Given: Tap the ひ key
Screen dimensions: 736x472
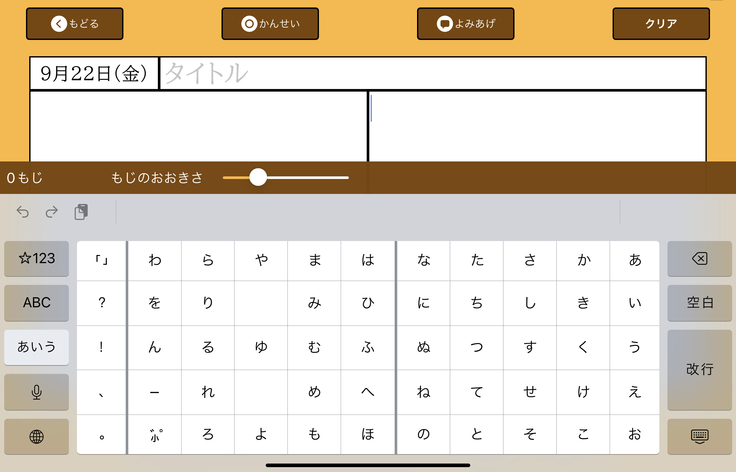Looking at the screenshot, I should [368, 303].
